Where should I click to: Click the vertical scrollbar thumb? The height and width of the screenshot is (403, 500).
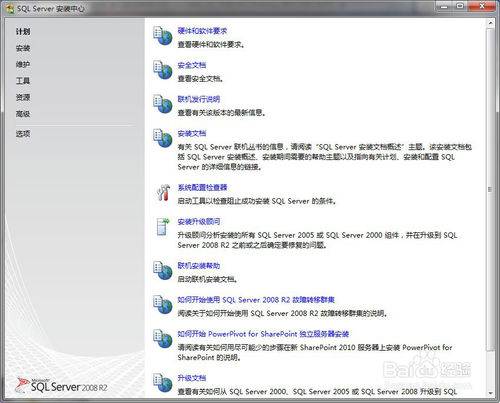[490, 189]
